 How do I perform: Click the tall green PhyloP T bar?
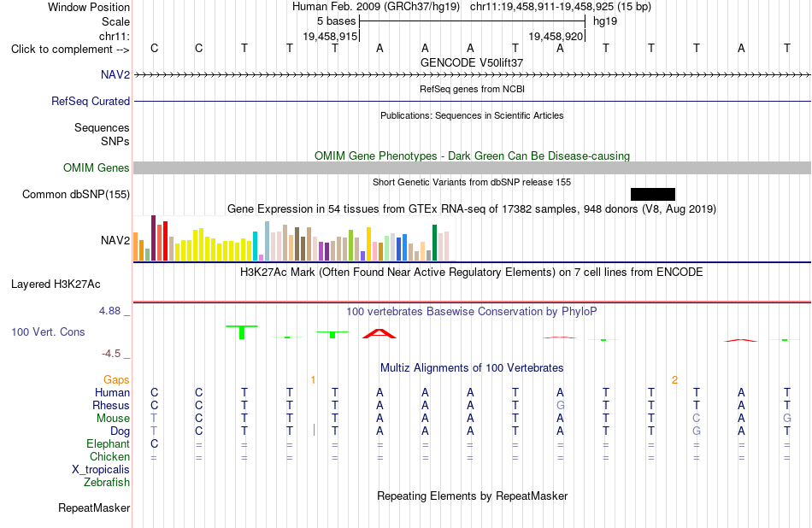point(242,332)
